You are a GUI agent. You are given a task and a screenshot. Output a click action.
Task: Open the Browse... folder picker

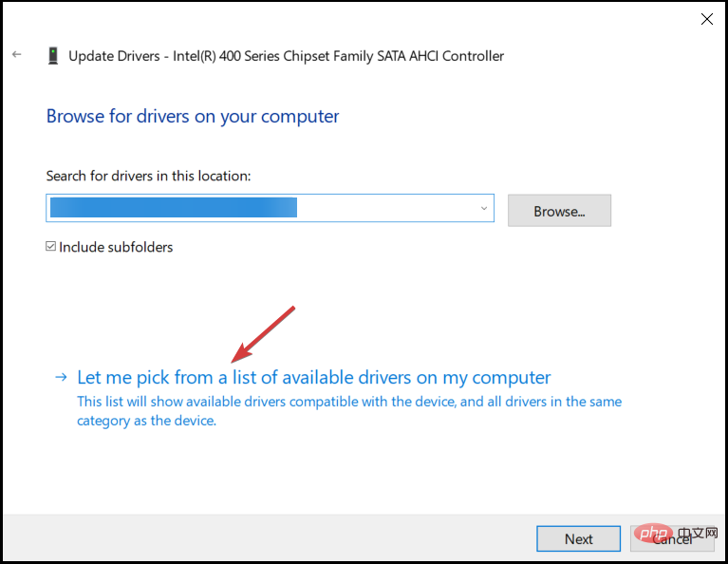coord(559,211)
